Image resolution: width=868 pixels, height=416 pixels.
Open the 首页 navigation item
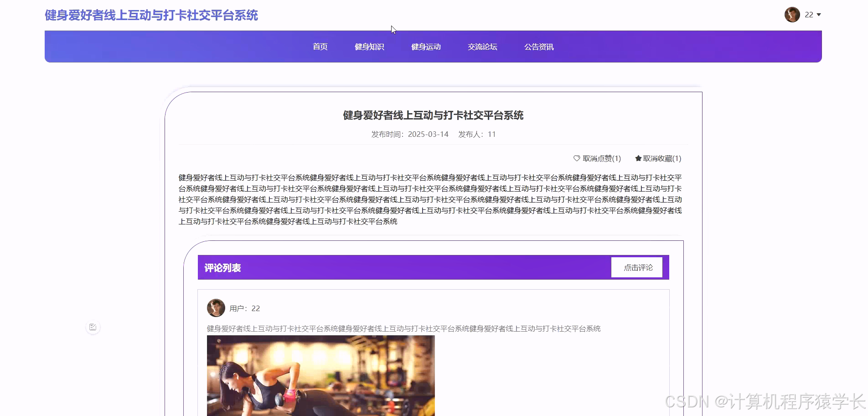tap(320, 47)
